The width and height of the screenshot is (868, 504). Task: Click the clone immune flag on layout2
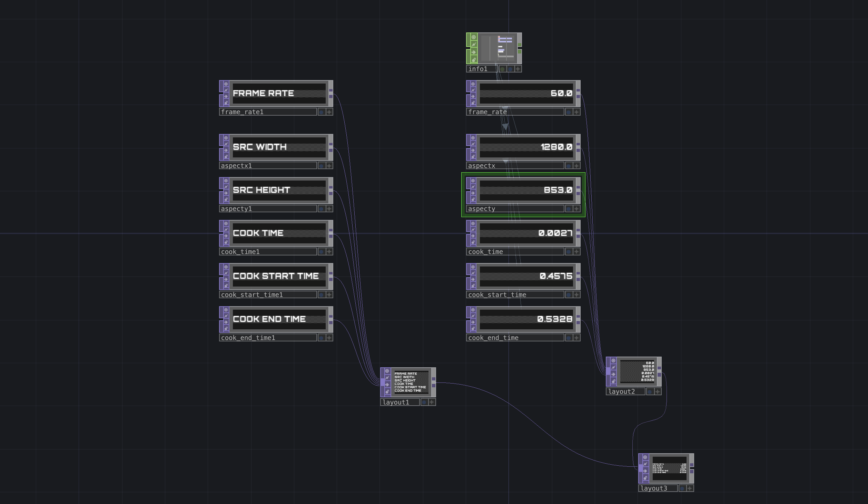613,367
